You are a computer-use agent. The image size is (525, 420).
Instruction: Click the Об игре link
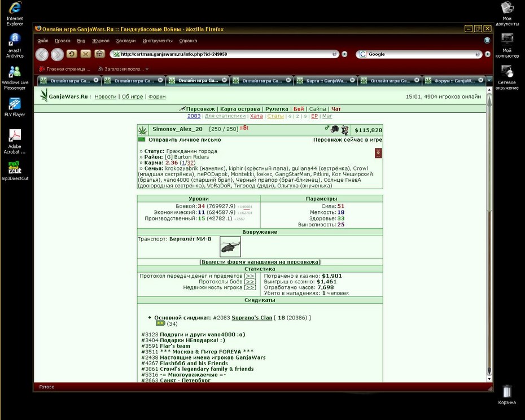click(132, 97)
